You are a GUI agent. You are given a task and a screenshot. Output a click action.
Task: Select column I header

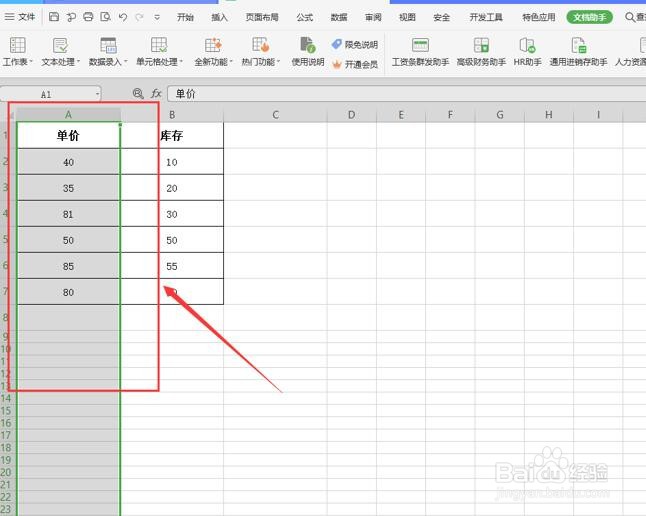(x=598, y=115)
